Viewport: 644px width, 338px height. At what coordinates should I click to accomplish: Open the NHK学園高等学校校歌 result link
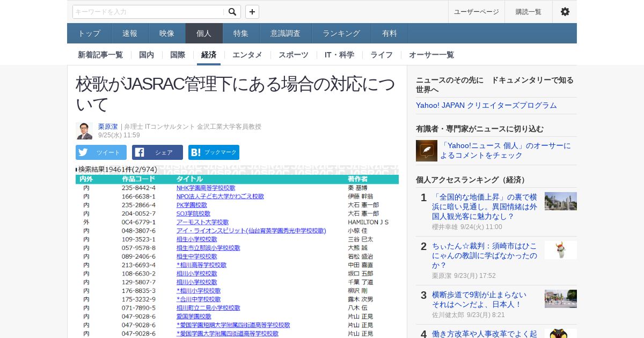206,188
